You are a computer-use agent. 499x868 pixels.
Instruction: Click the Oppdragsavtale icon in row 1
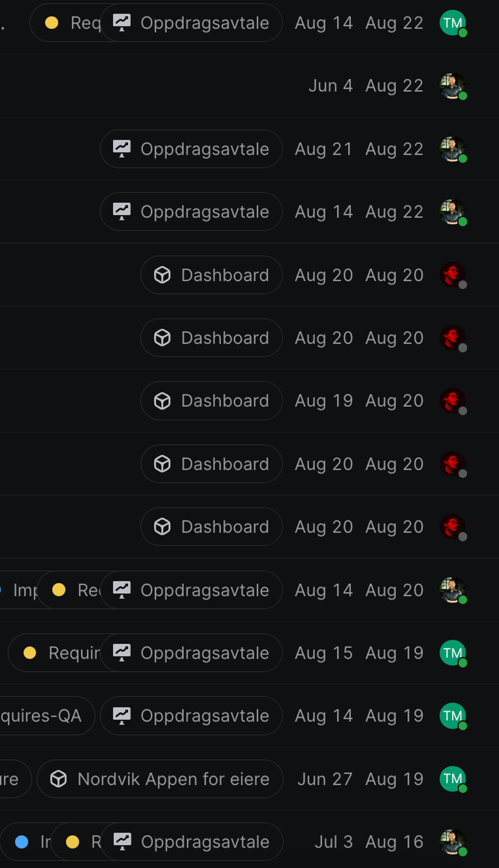tap(122, 23)
